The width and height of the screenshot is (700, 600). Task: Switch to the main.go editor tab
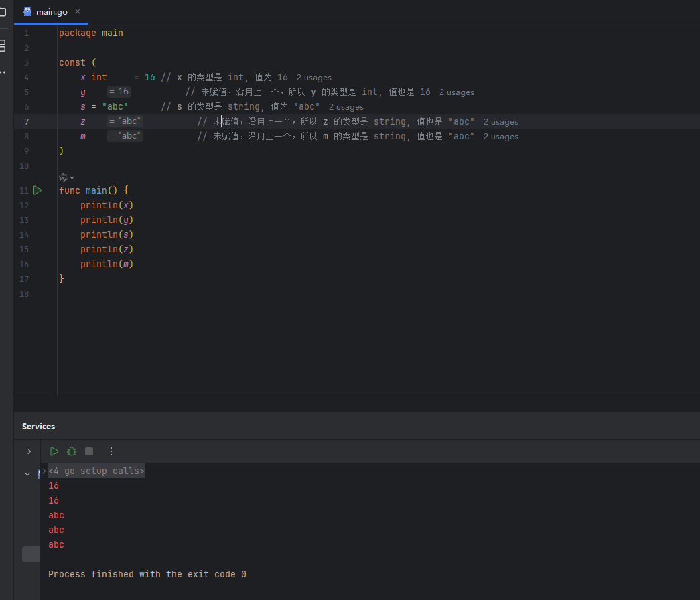(52, 12)
